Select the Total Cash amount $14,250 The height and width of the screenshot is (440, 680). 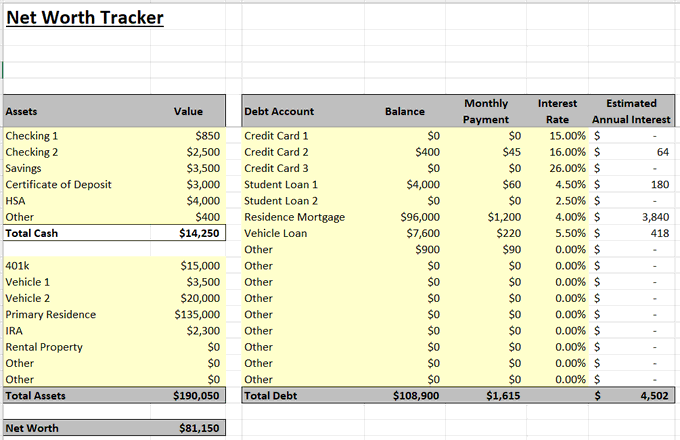coord(199,233)
